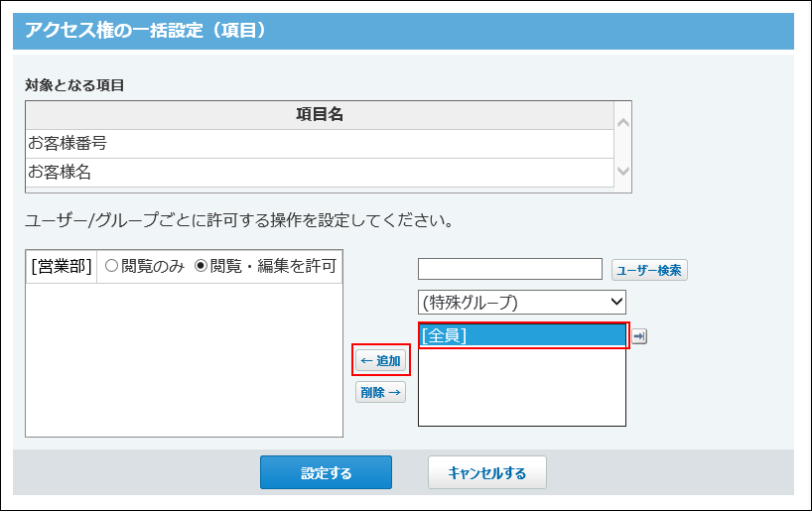The height and width of the screenshot is (511, 812).
Task: Click the 削除 → button
Action: click(x=380, y=392)
